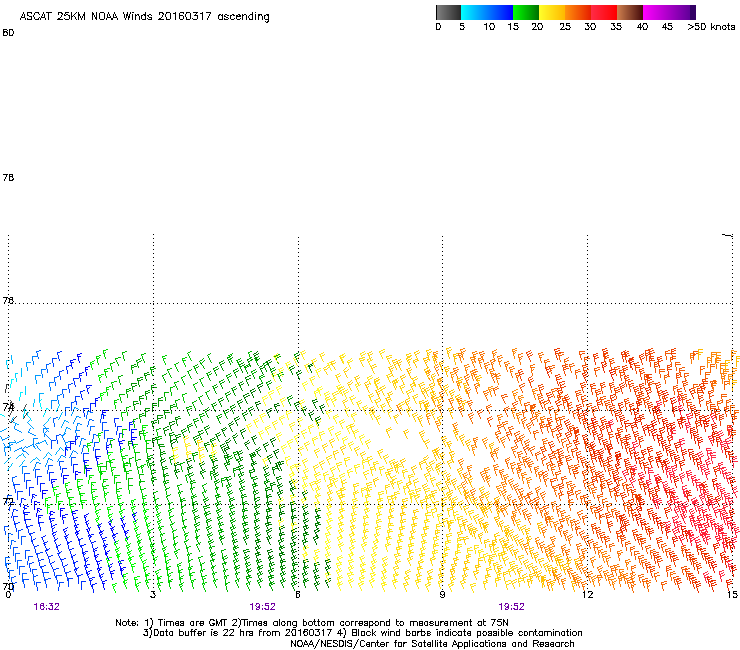740x650 pixels.
Task: Click the '19:52' time label between longitudes 9 and 12
Action: [x=511, y=607]
